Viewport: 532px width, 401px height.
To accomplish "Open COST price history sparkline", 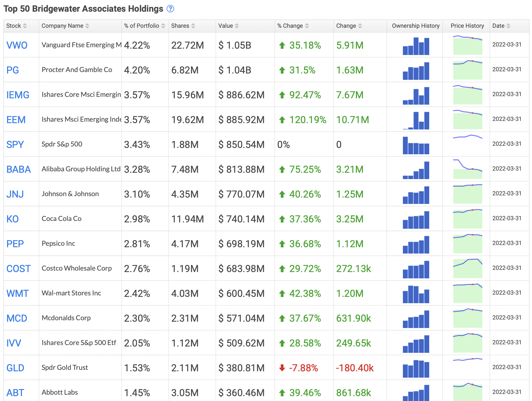I will point(467,268).
